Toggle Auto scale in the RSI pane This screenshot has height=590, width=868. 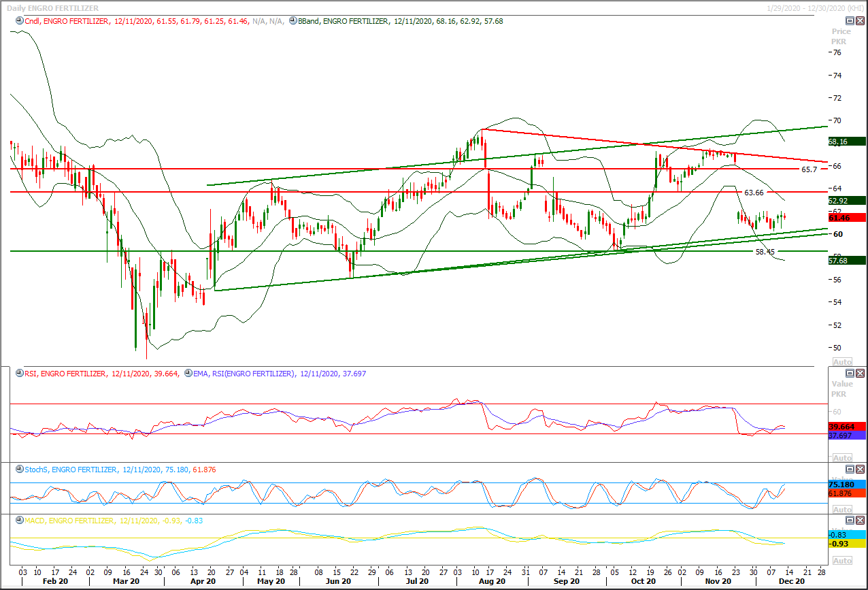click(842, 458)
